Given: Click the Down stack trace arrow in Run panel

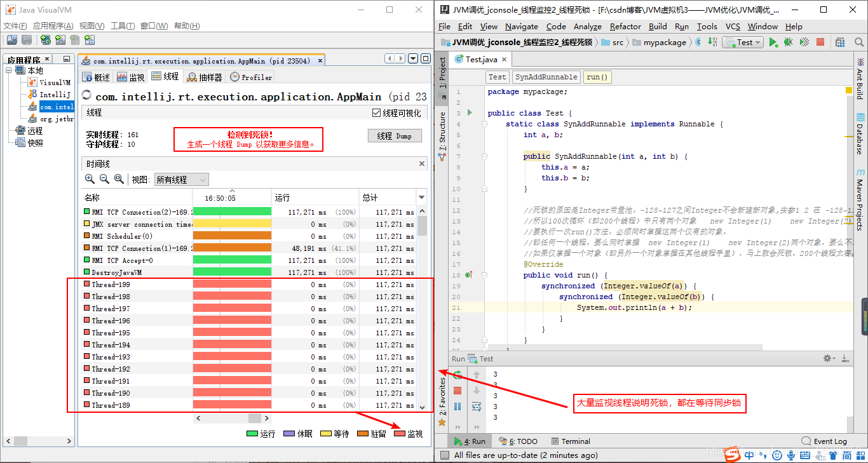Looking at the screenshot, I should pos(477,391).
